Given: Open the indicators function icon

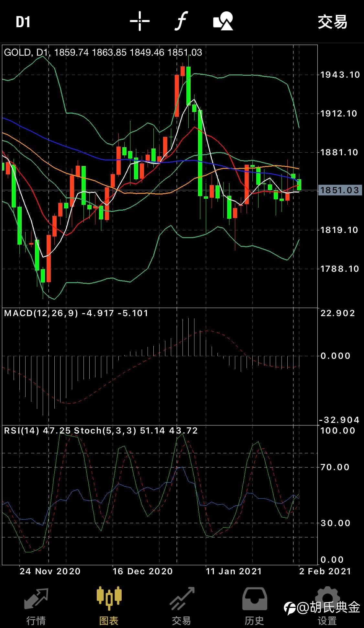Looking at the screenshot, I should point(182,21).
